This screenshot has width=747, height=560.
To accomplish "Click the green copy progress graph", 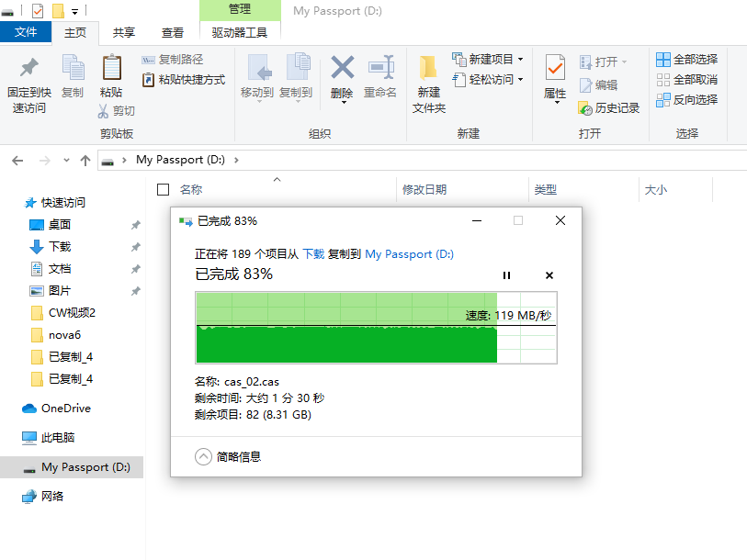I will (x=346, y=328).
